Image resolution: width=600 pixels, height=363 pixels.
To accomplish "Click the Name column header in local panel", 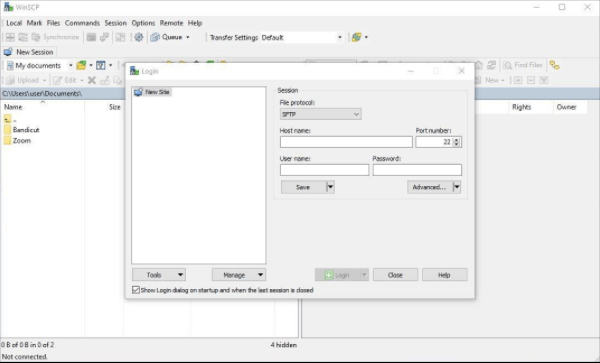I will pos(43,107).
